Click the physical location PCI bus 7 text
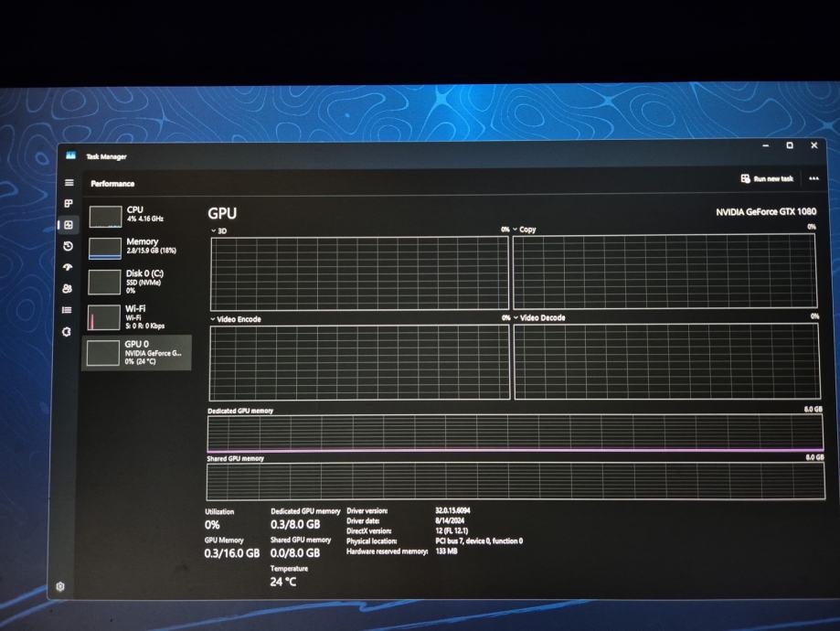Image resolution: width=840 pixels, height=631 pixels. click(479, 541)
